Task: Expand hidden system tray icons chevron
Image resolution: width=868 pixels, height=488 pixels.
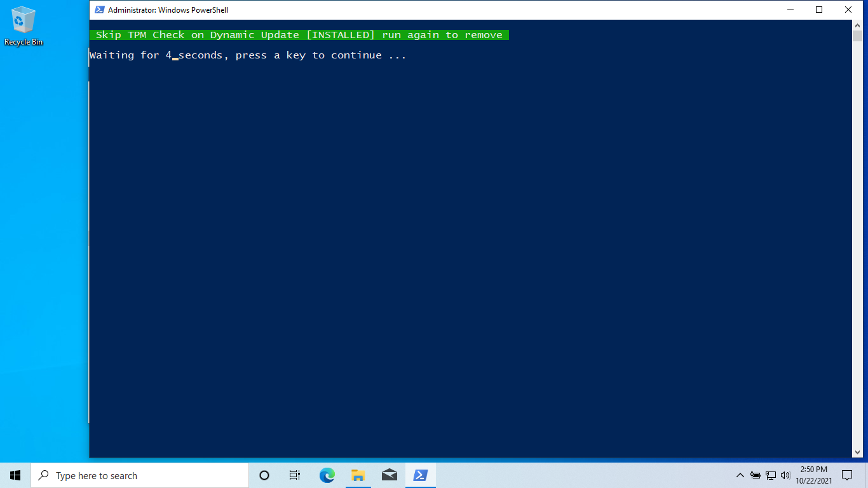Action: tap(740, 475)
